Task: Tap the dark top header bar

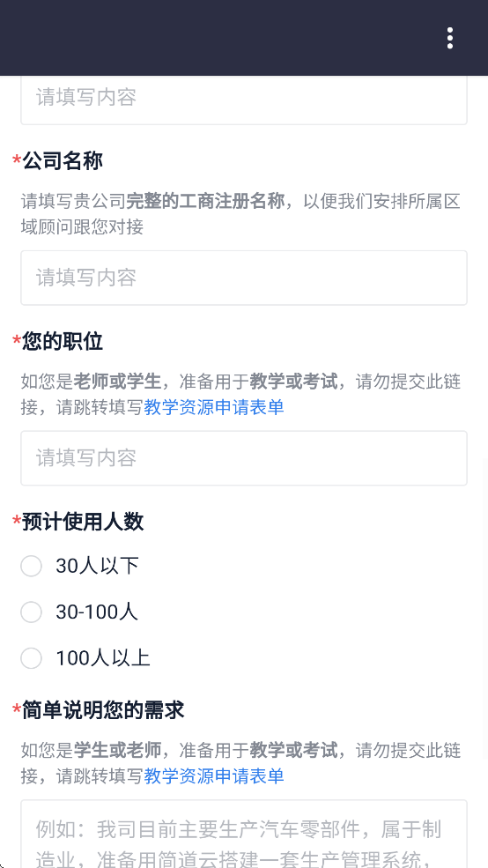Action: (244, 38)
